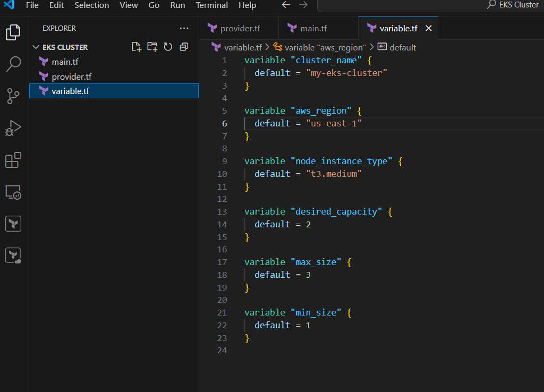Collapse all folders in Explorer

point(184,47)
